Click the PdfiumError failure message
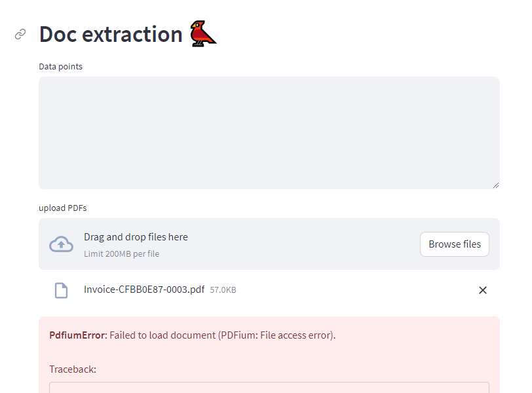 coord(193,335)
